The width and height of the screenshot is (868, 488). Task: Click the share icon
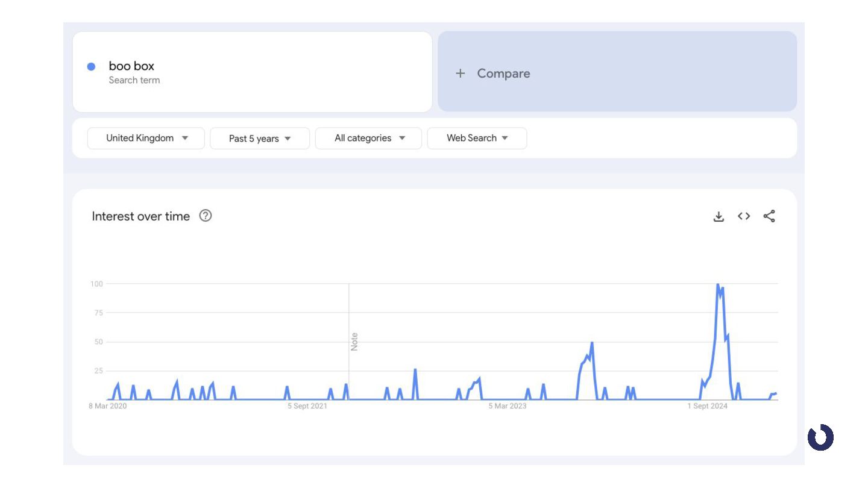(x=769, y=216)
